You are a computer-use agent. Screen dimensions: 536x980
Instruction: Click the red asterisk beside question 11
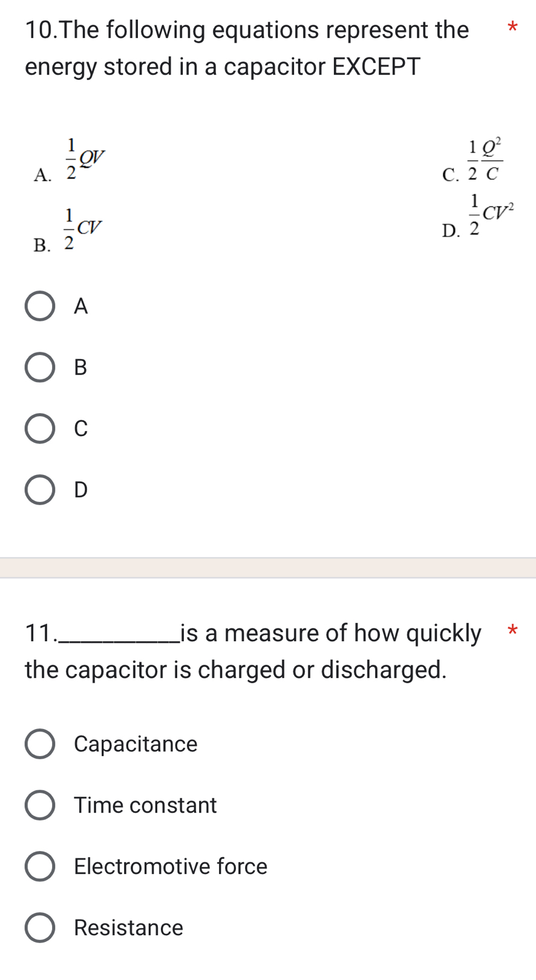click(x=512, y=631)
